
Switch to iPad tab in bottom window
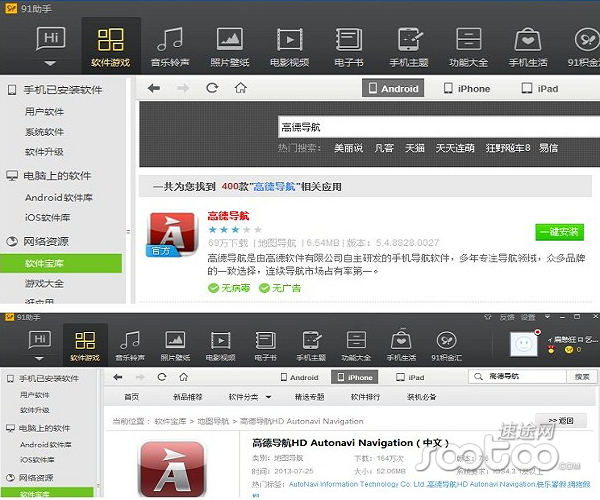point(410,378)
